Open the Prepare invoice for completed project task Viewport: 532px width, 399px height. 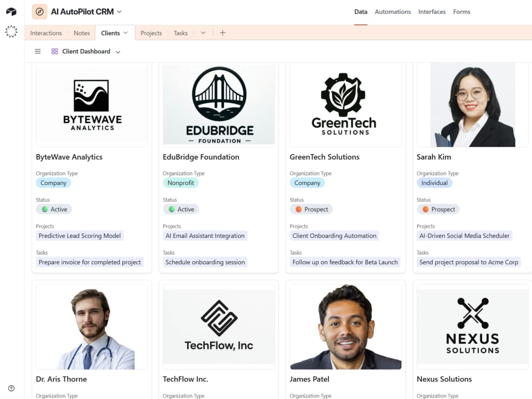[x=89, y=262]
